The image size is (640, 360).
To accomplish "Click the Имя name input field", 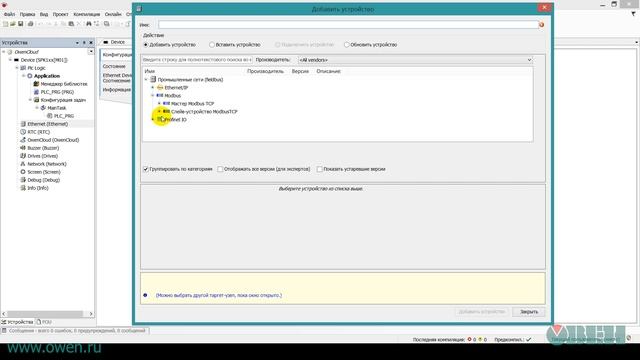I will point(348,25).
